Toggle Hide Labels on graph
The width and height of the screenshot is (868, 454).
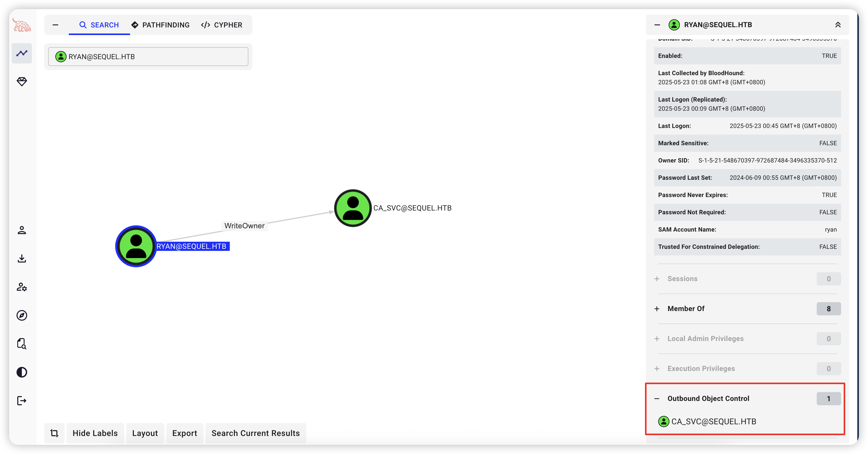pyautogui.click(x=95, y=433)
